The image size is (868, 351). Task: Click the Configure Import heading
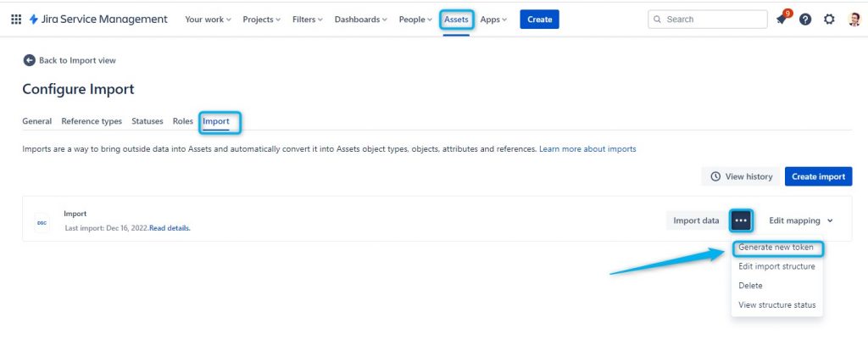point(78,89)
